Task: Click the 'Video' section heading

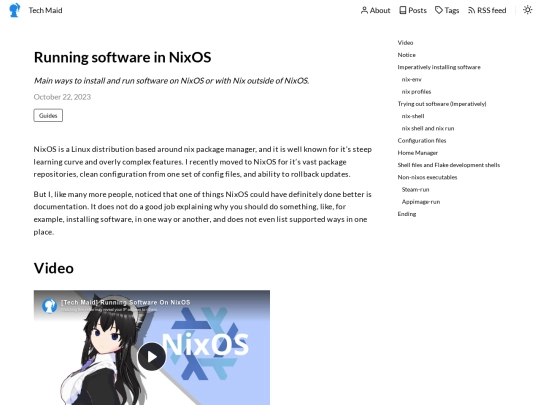Action: [54, 268]
